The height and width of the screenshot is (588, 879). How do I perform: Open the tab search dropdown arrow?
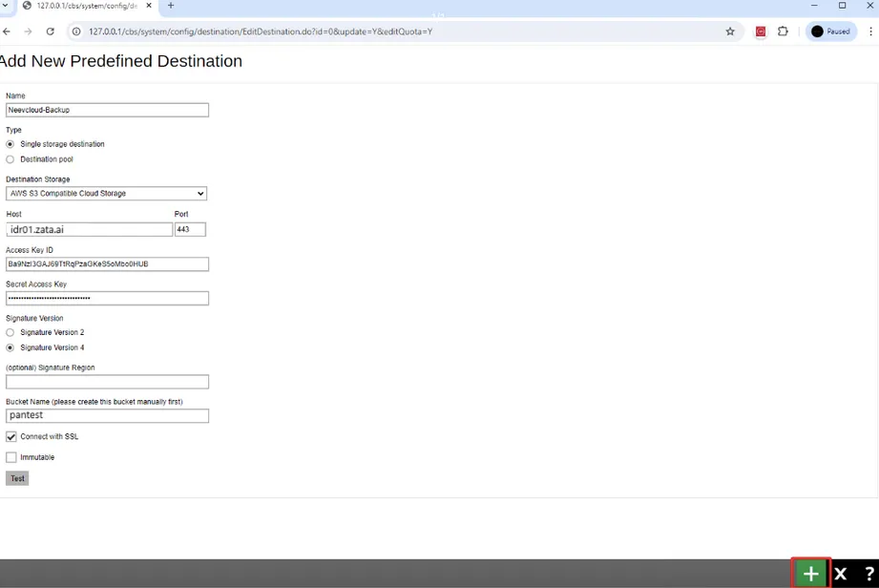pos(5,5)
